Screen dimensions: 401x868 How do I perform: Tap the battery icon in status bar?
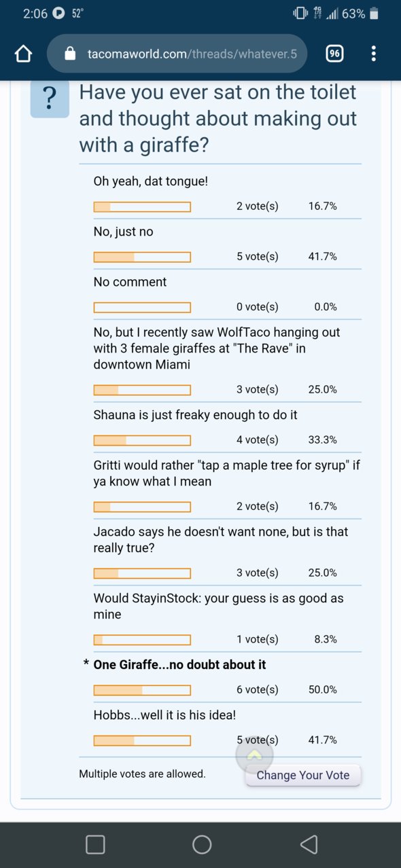coord(374,14)
